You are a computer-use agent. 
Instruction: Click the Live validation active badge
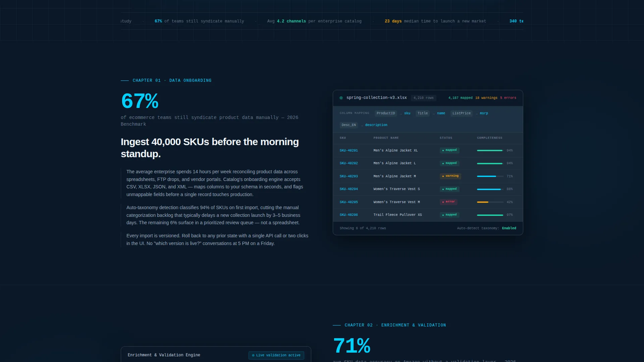point(276,355)
